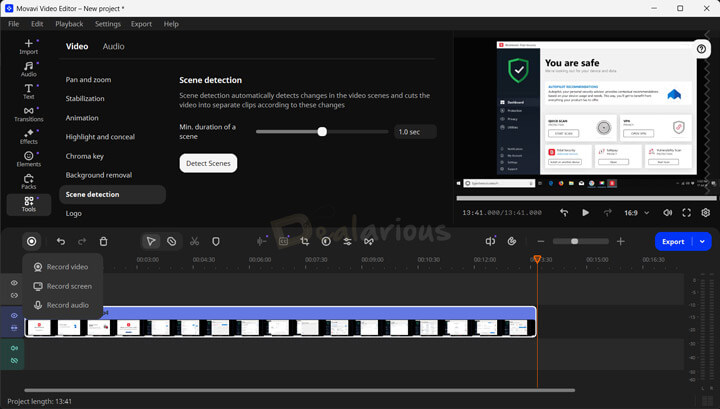Toggle fullscreen preview mode
Viewport: 720px width, 409px height.
687,212
